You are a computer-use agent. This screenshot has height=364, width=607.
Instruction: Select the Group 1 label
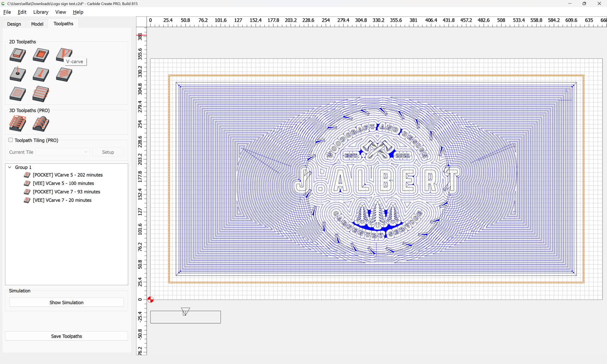(23, 167)
